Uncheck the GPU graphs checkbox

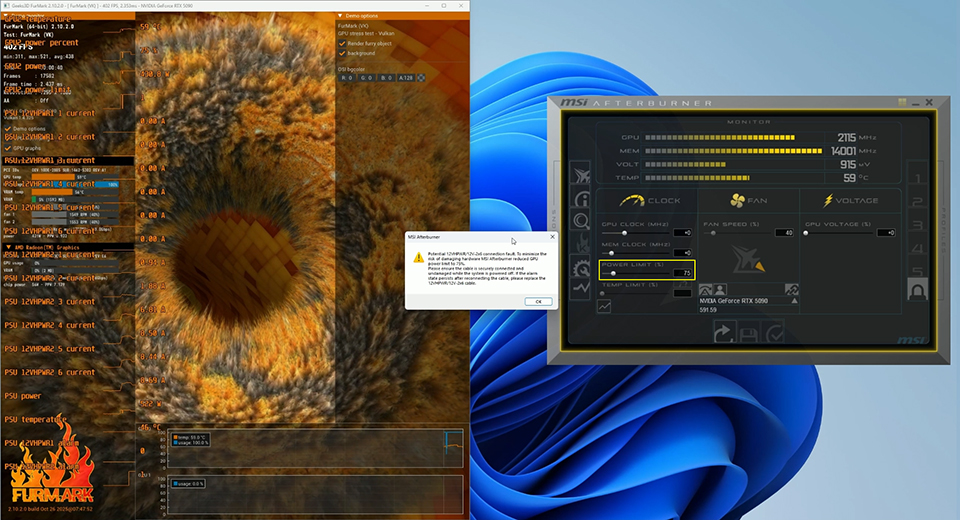8,148
